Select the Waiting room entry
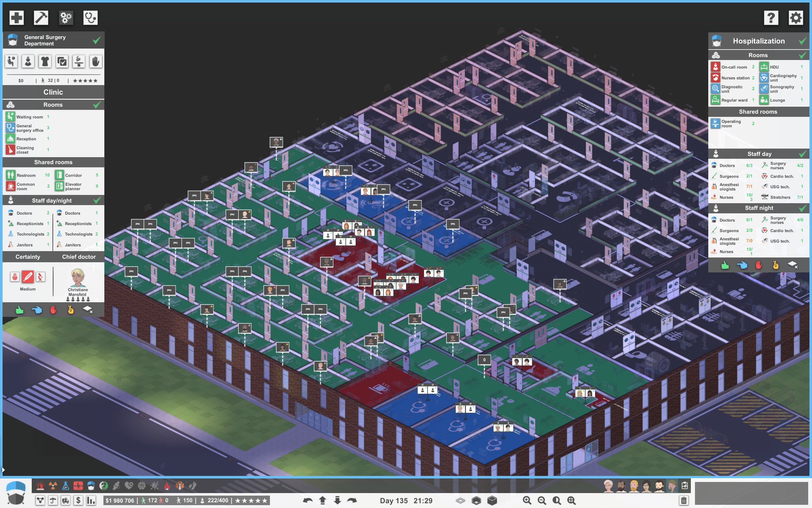 pyautogui.click(x=28, y=117)
